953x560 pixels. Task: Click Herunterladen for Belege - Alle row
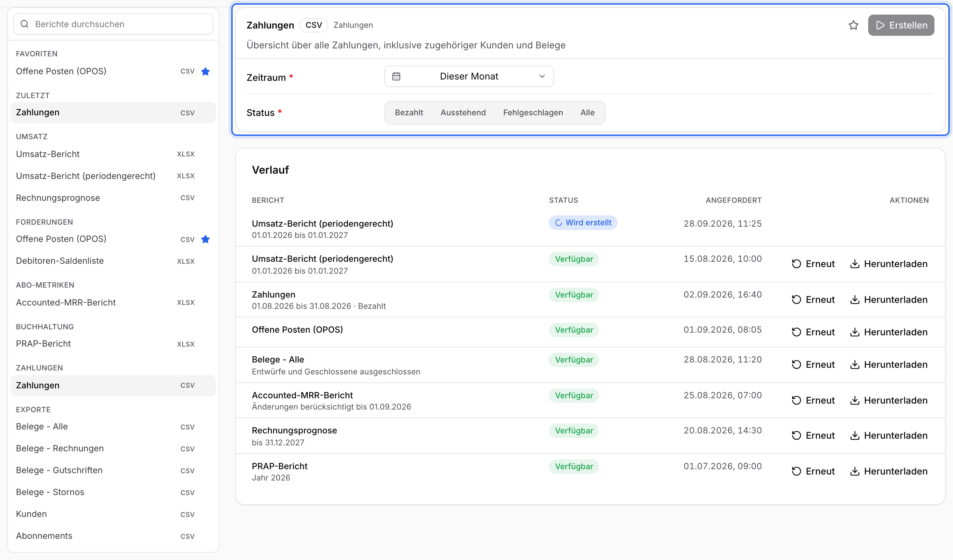click(x=889, y=365)
